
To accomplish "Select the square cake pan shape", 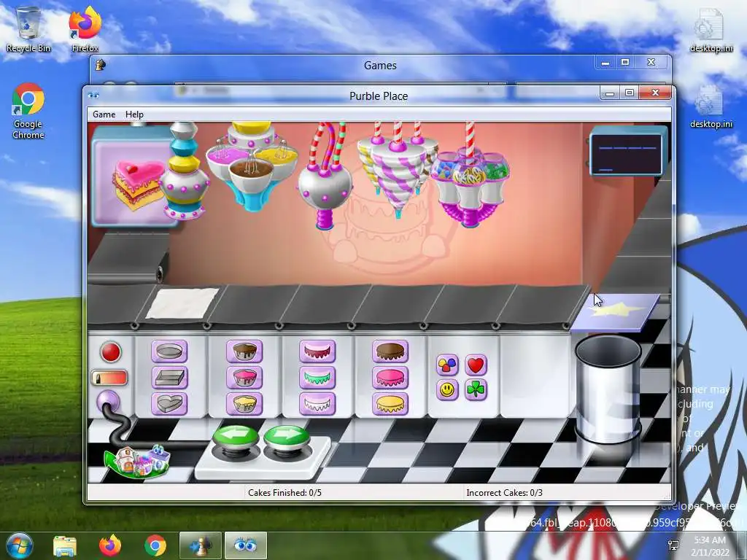I will 169,378.
